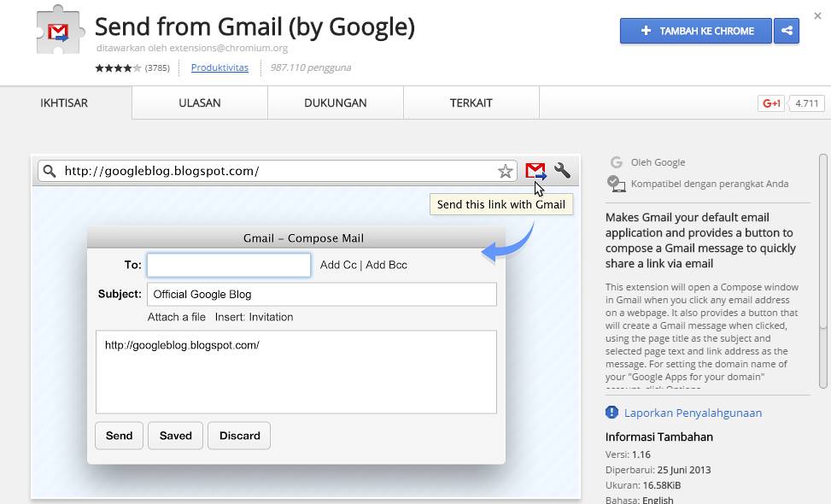Switch to the Ulasan tab
831x504 pixels.
200,103
